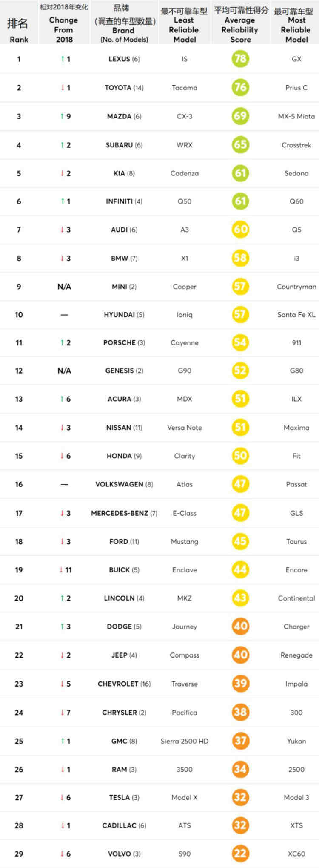Viewport: 319px width, 868px height.
Task: Click the Change From 2018 column header
Action: 64,24
